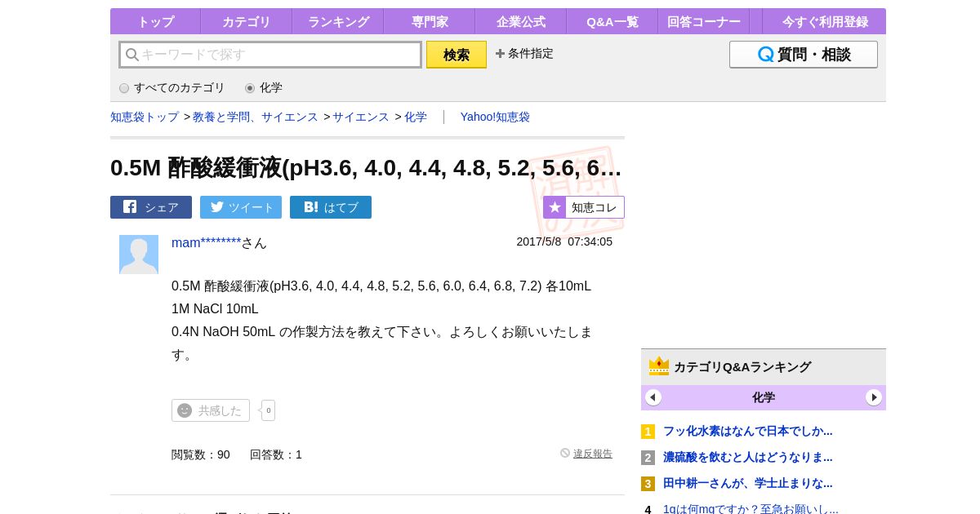Image resolution: width=980 pixels, height=514 pixels.
Task: Click the question title heading
Action: (x=366, y=167)
